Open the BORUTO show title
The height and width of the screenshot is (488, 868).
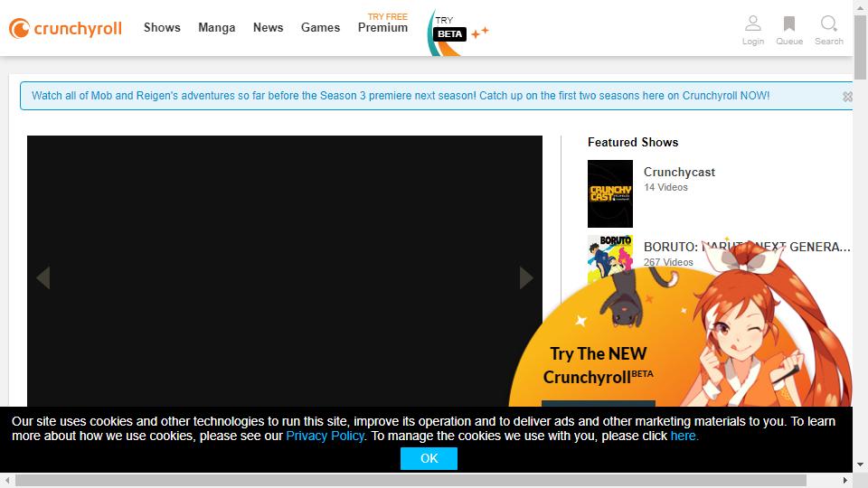click(747, 247)
